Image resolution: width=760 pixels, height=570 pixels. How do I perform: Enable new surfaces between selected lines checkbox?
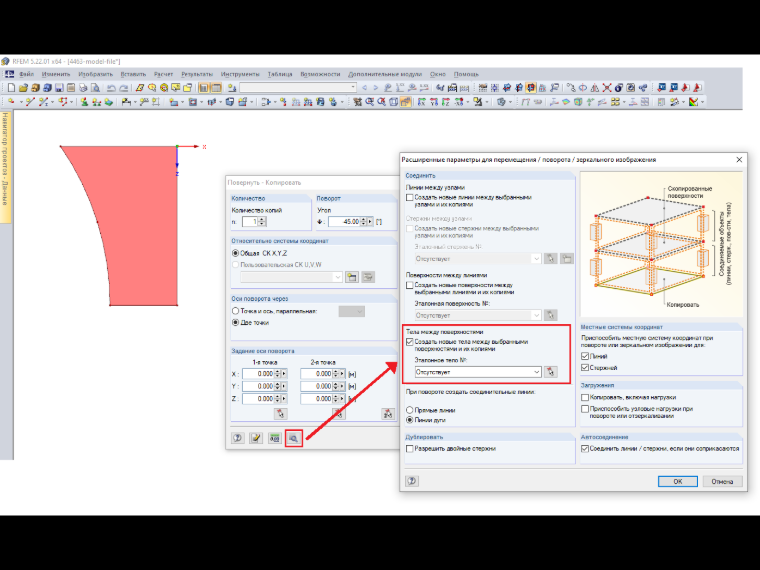coord(410,285)
